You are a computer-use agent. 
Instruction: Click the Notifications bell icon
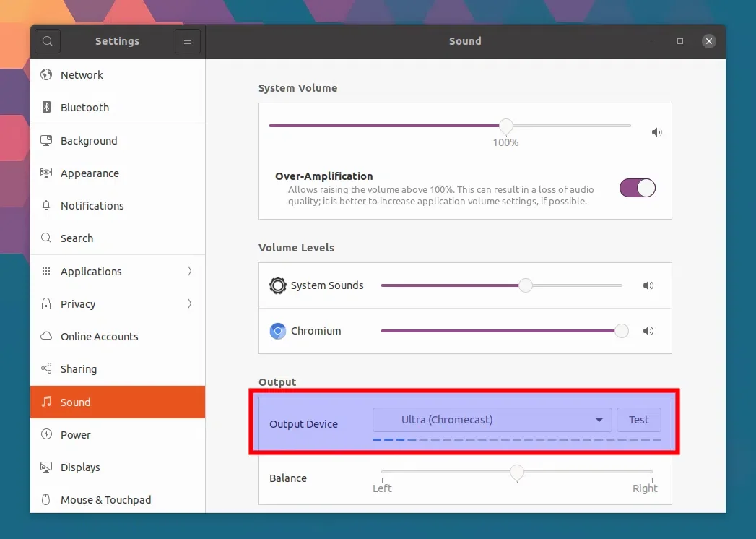click(46, 205)
